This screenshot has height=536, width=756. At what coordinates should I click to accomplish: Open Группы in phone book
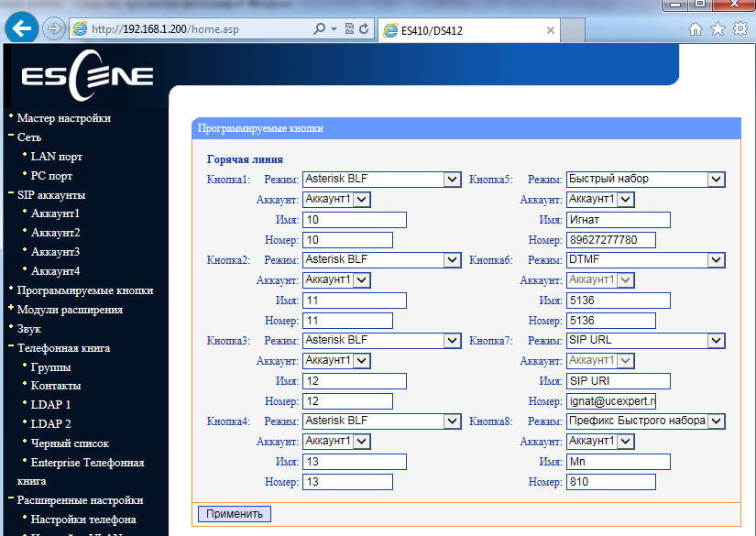pos(50,367)
